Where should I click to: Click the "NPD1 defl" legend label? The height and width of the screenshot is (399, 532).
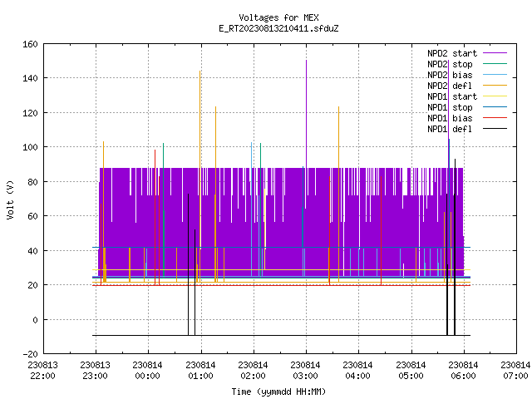tap(450, 130)
